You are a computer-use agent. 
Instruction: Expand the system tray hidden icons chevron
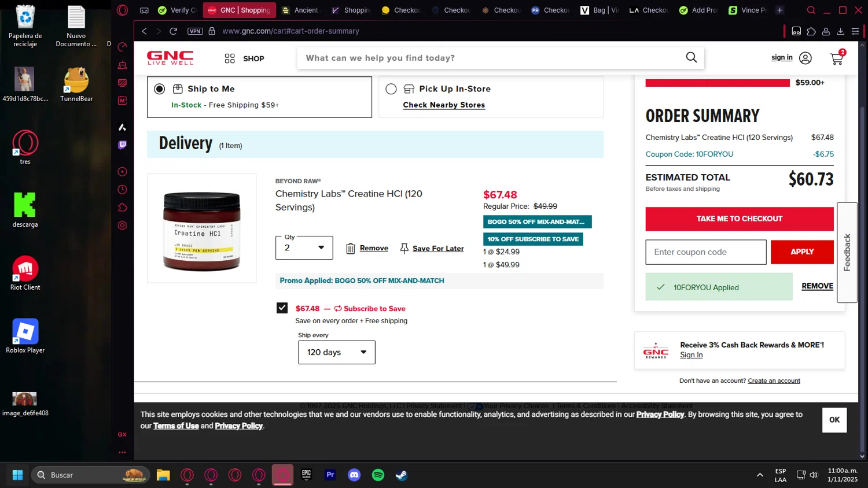[760, 475]
